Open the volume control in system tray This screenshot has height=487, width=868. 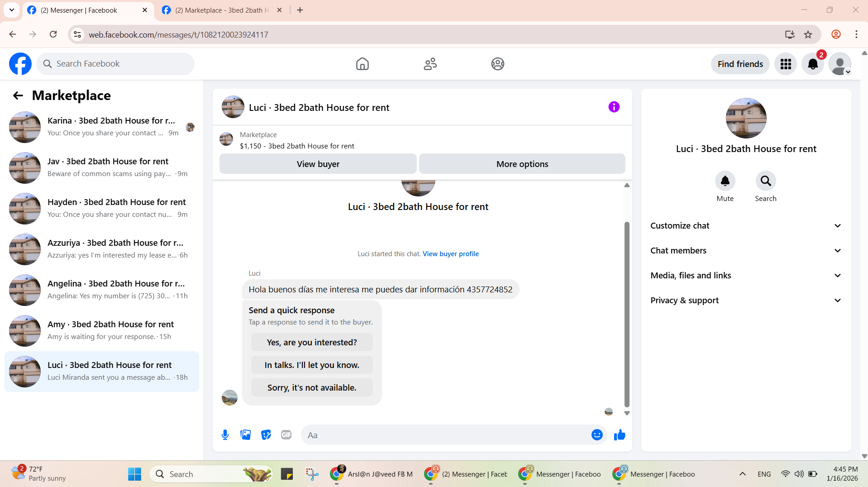799,474
